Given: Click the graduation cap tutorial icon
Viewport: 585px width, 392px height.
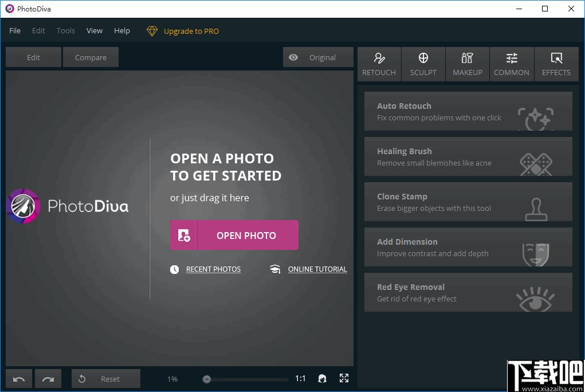Looking at the screenshot, I should click(x=275, y=269).
